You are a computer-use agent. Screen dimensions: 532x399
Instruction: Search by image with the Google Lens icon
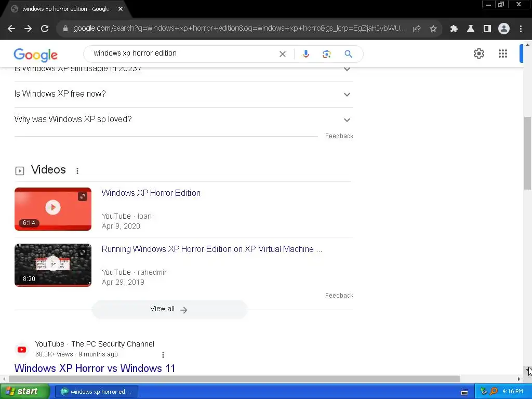[x=326, y=54]
